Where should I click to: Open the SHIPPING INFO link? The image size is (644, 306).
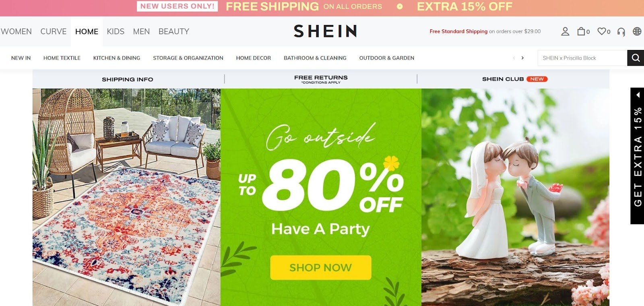128,79
